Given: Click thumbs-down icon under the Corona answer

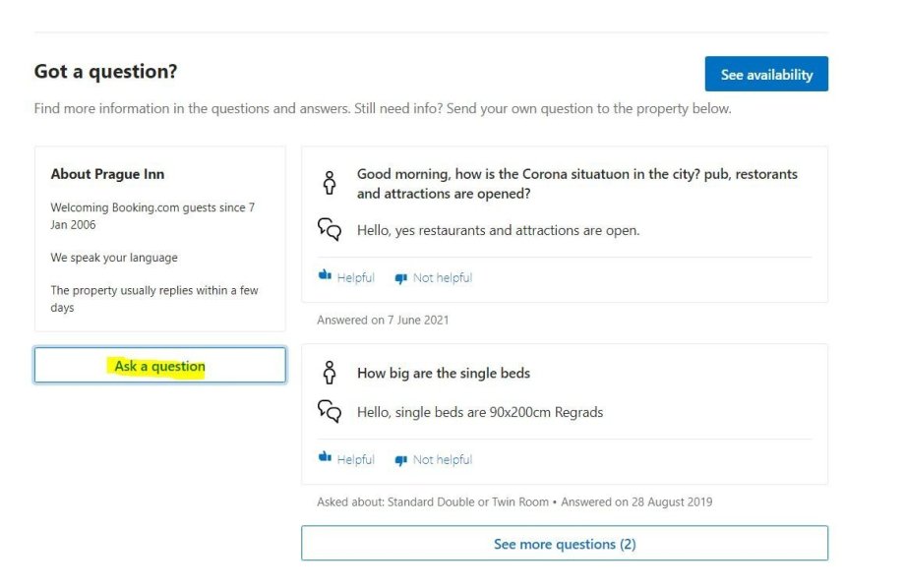Looking at the screenshot, I should (400, 278).
